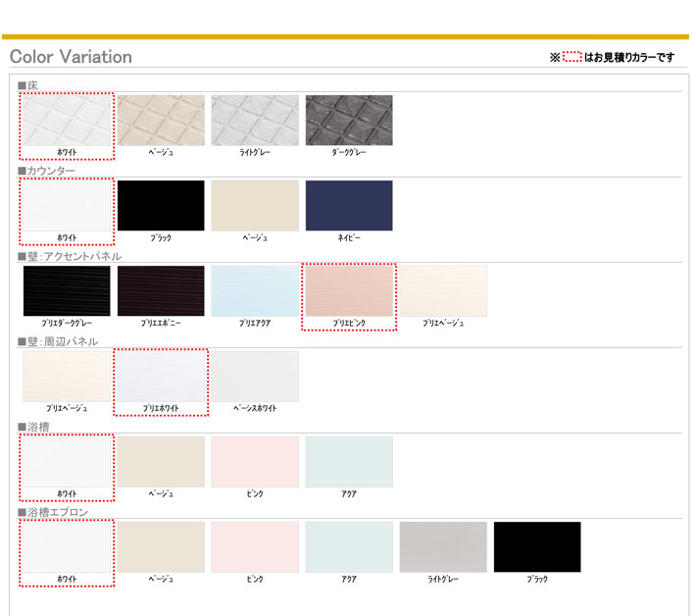The height and width of the screenshot is (616, 696).
Task: Pick the beige counter color swatch
Action: click(255, 206)
